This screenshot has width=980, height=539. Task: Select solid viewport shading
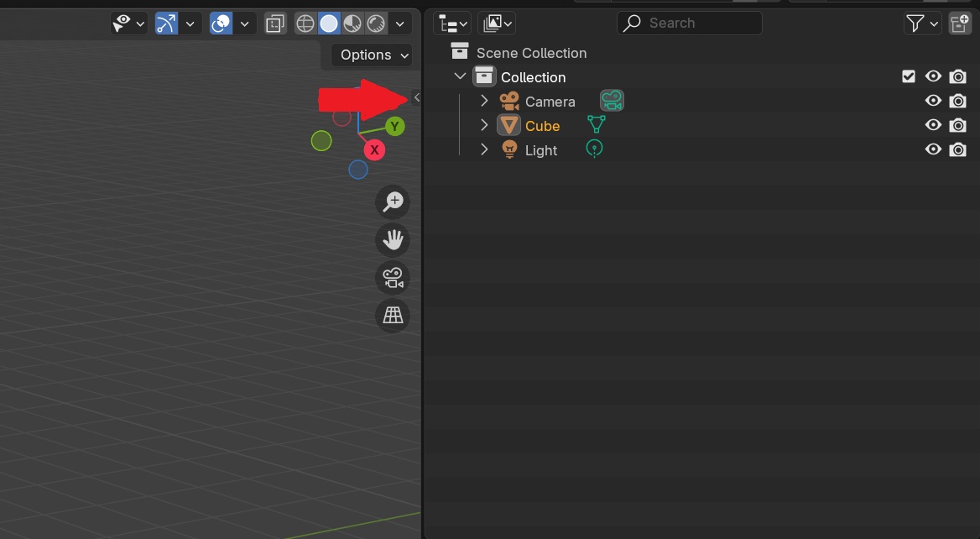[329, 24]
